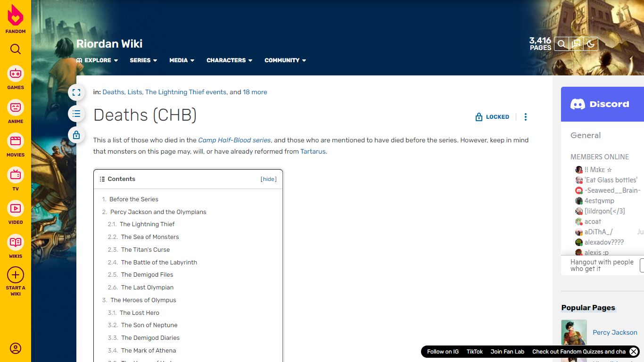This screenshot has width=644, height=362.
Task: Click Discord member 'alexadov????'
Action: 604,242
